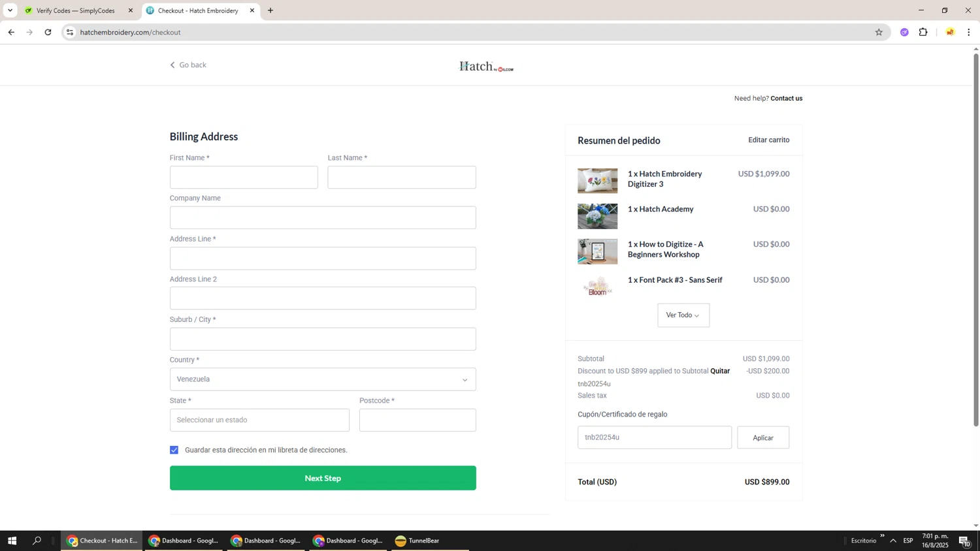Viewport: 980px width, 551px height.
Task: Expand the Escritorio toolbar chevron
Action: click(x=882, y=536)
